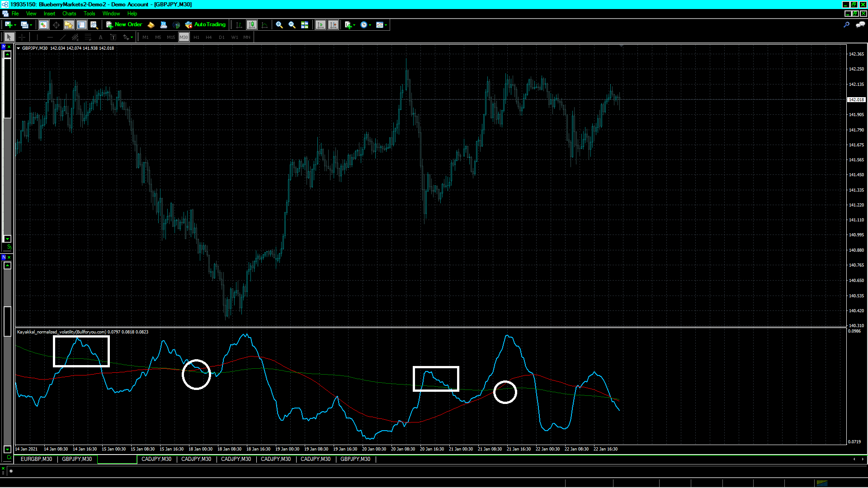This screenshot has height=488, width=868.
Task: Click the New Order button
Action: 124,25
